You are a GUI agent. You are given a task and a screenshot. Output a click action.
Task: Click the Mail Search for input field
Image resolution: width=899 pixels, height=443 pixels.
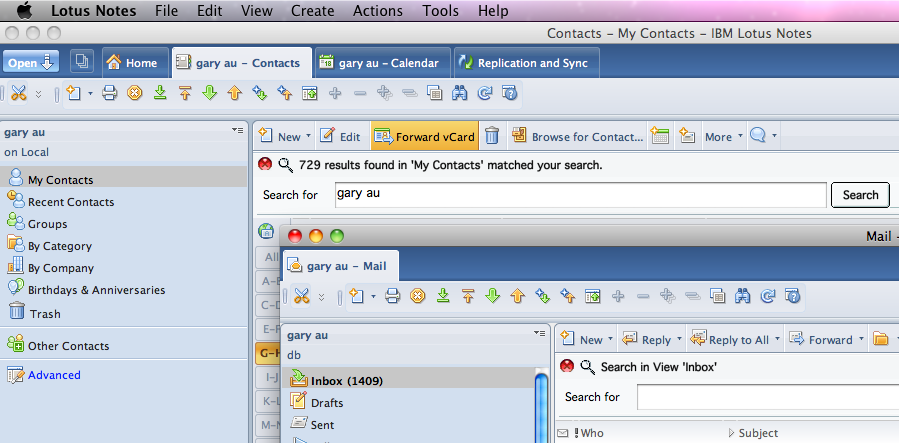768,397
